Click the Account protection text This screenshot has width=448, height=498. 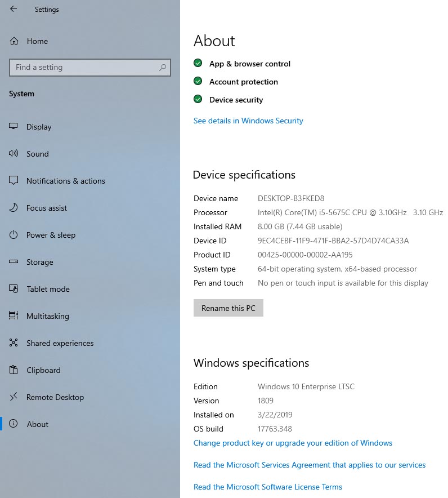pos(244,82)
